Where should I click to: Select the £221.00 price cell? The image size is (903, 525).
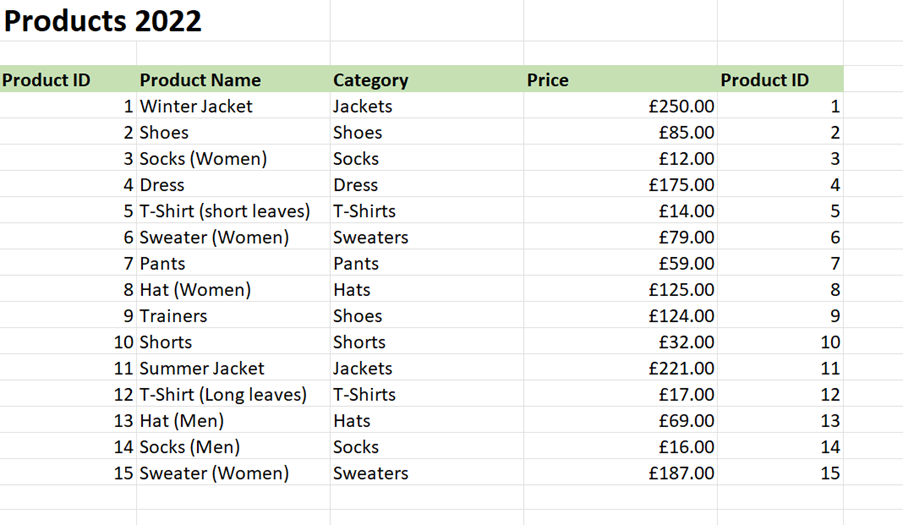(x=620, y=368)
